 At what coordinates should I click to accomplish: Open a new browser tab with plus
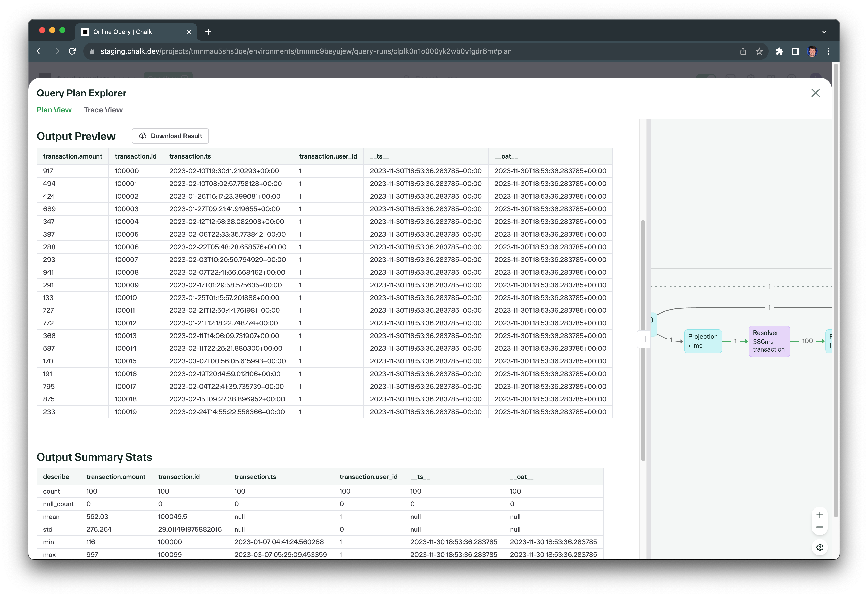(208, 32)
